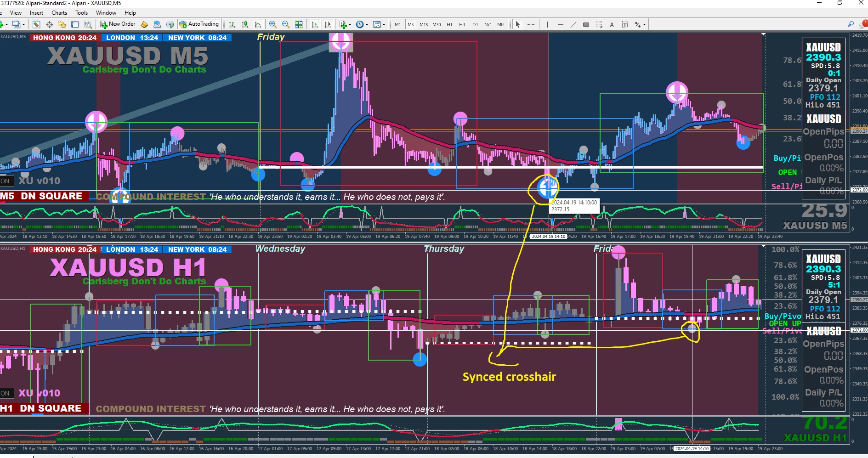Viewport: 868px width, 458px height.
Task: Open the Window menu
Action: click(106, 13)
